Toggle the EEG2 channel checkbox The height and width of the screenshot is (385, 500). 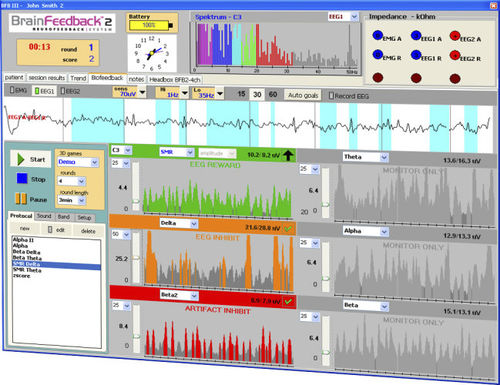point(62,91)
